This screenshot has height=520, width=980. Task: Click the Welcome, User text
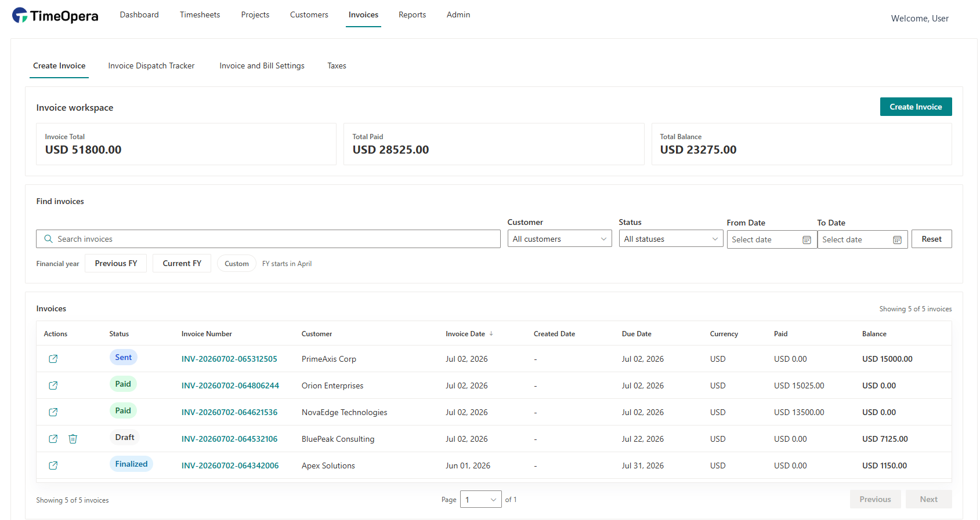point(920,19)
